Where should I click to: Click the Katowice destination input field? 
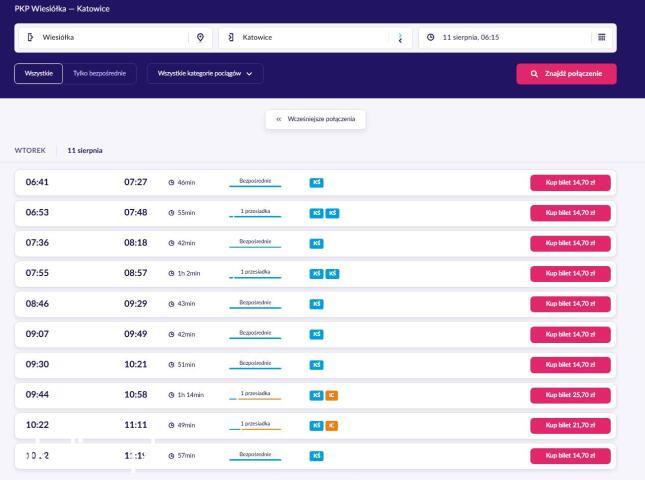point(315,37)
